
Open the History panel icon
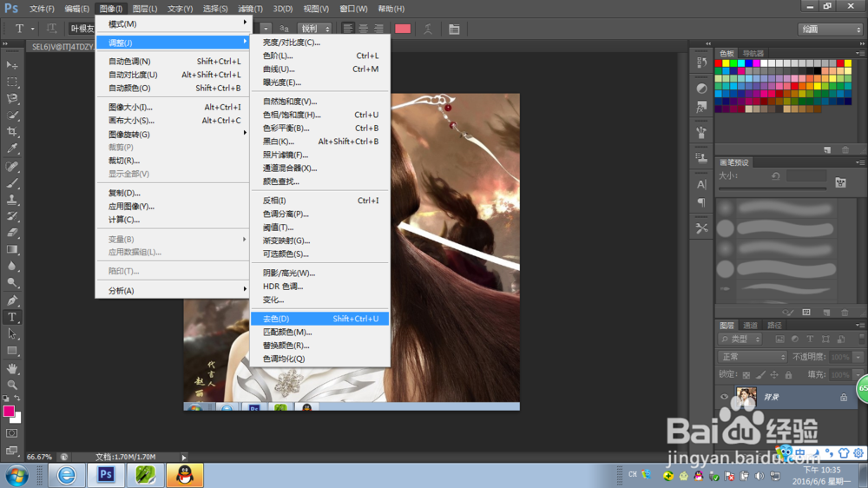(701, 62)
